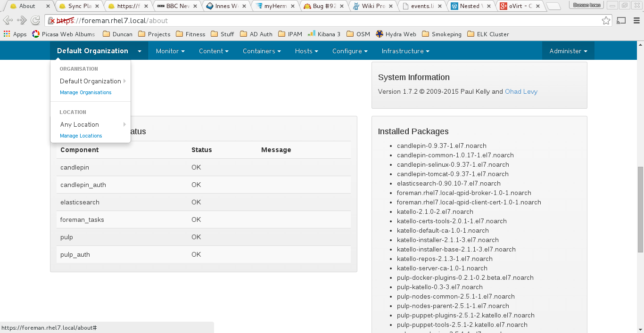Open the ELK Cluster bookmarks folder
Screen dimensions: 644x333
point(488,34)
